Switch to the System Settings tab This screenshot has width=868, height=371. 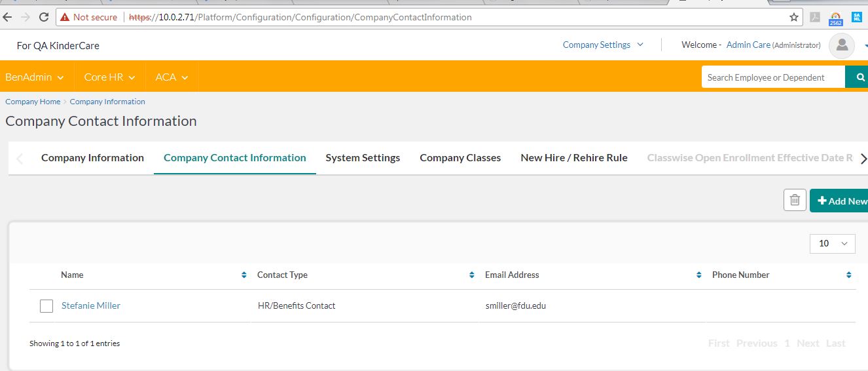point(363,158)
